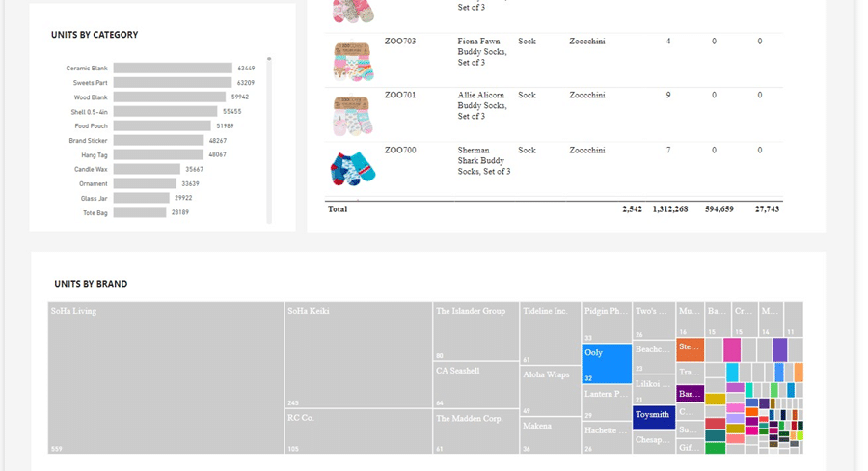The width and height of the screenshot is (868, 471).
Task: Select the SoHa Keiki treemap tile
Action: (358, 354)
